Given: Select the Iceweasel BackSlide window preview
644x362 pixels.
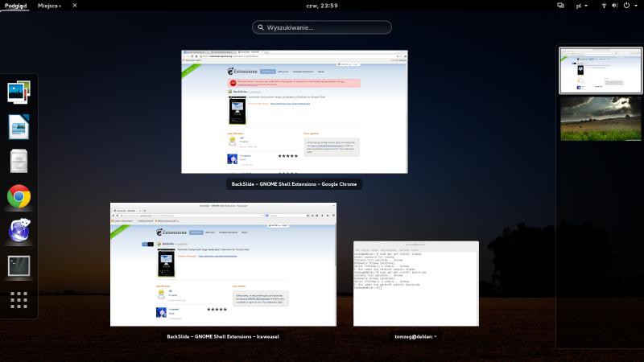Looking at the screenshot, I should tap(223, 265).
